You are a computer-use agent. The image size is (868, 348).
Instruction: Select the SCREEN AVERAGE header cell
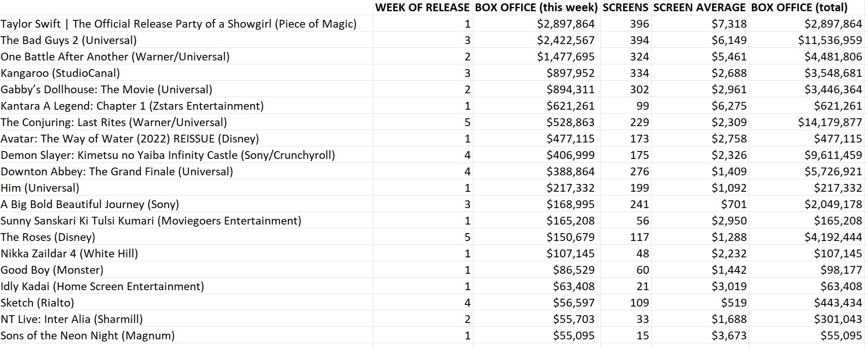[x=699, y=7]
